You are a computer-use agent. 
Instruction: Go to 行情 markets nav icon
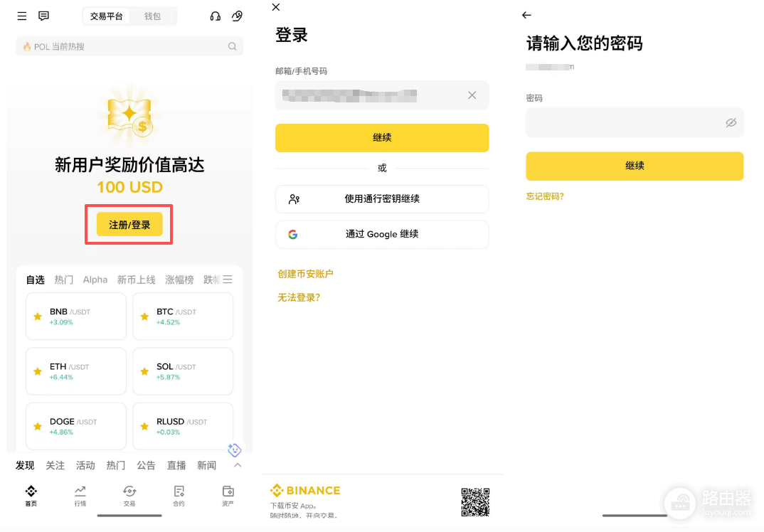tap(80, 496)
